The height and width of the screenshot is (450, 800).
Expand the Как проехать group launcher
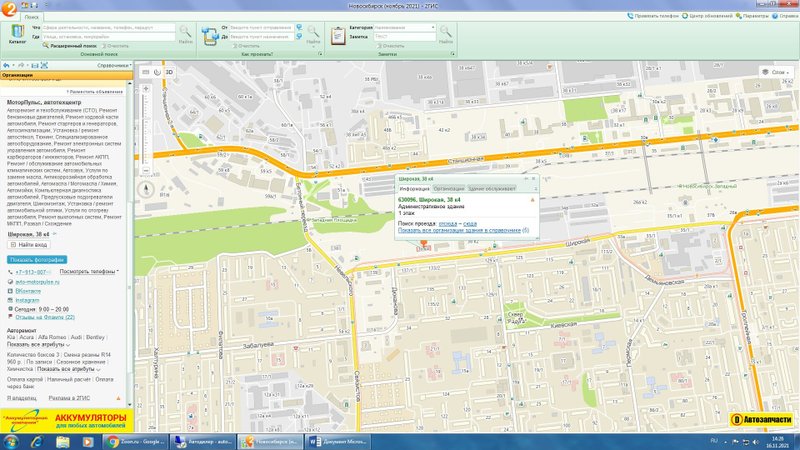coord(320,54)
